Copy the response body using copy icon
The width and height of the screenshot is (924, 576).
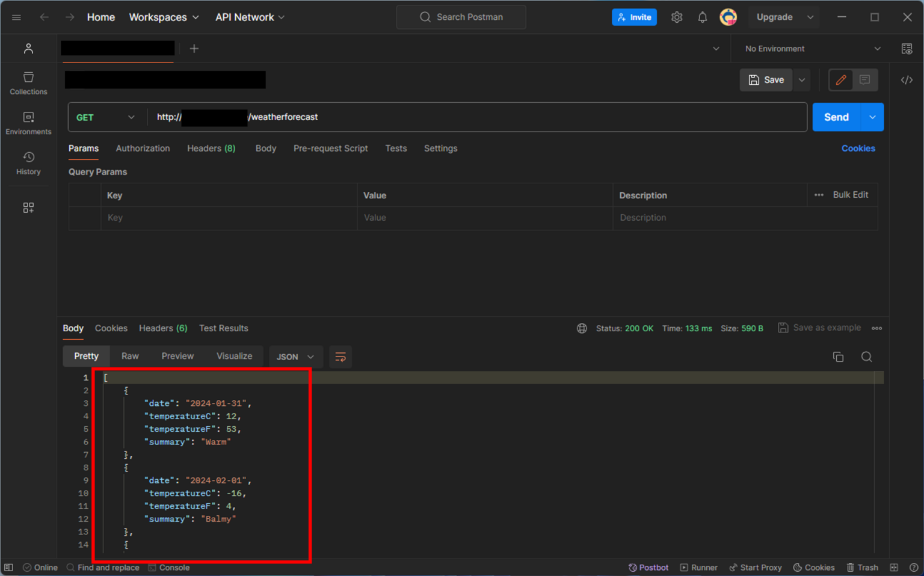(x=838, y=357)
